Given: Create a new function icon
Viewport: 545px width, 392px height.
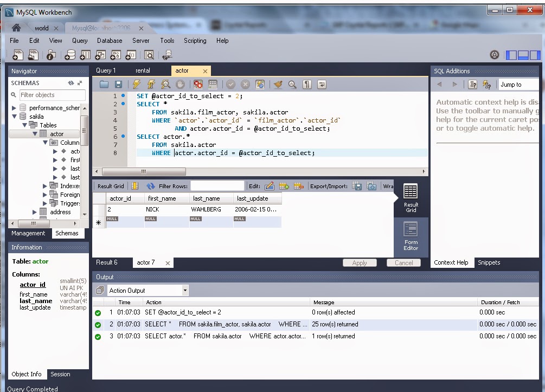Looking at the screenshot, I should pos(131,55).
